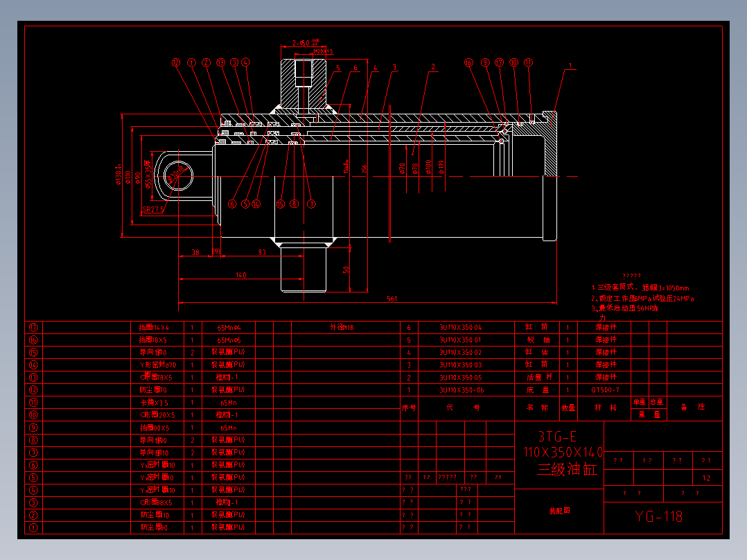
Task: Select the 3U110X350-06 part code entry
Action: pyautogui.click(x=462, y=390)
